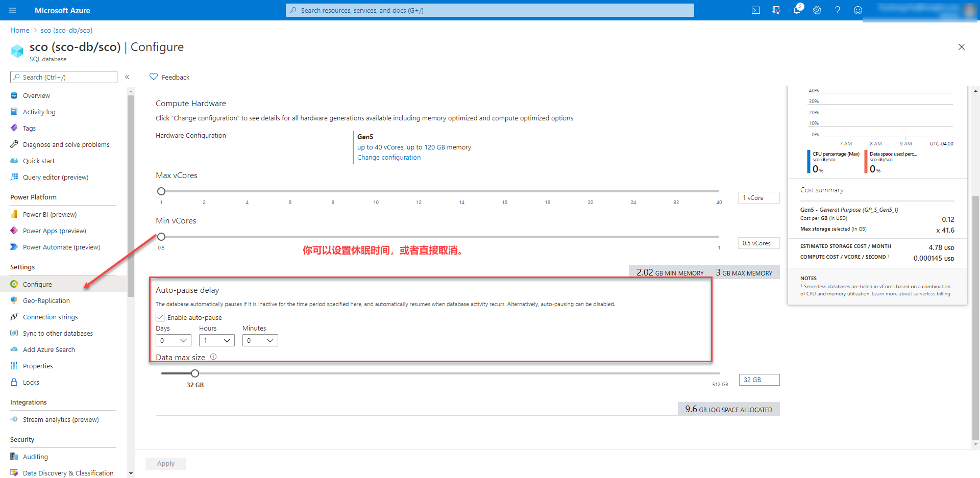Click the Connection strings icon
Image resolution: width=980 pixels, height=478 pixels.
click(14, 317)
